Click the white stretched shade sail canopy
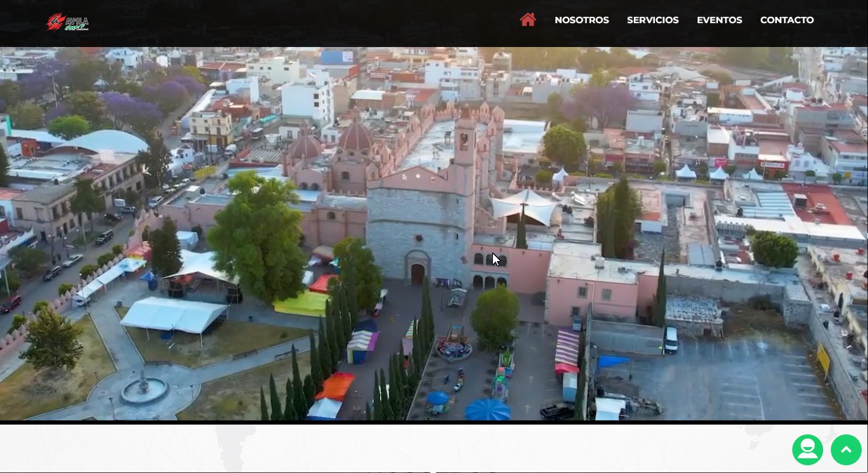 point(523,206)
